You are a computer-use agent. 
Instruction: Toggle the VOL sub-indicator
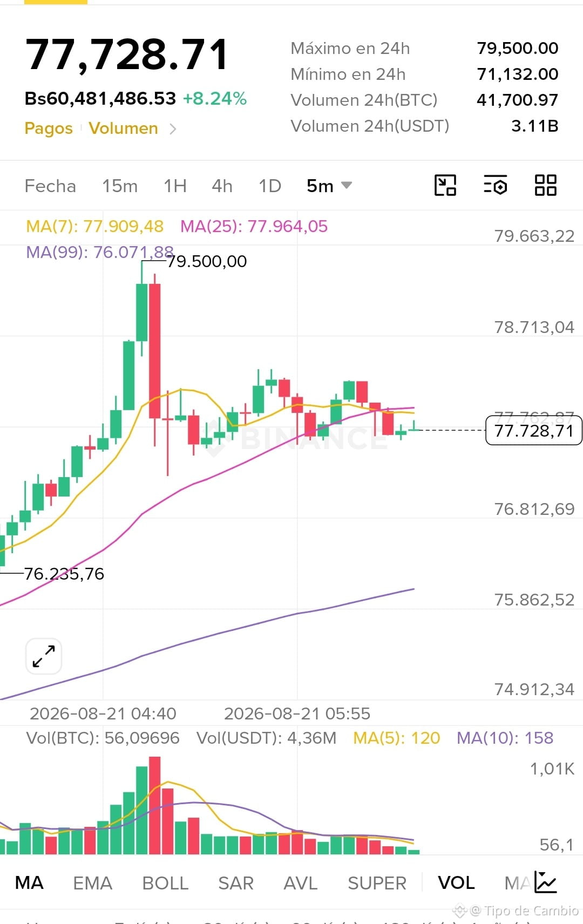(x=456, y=883)
